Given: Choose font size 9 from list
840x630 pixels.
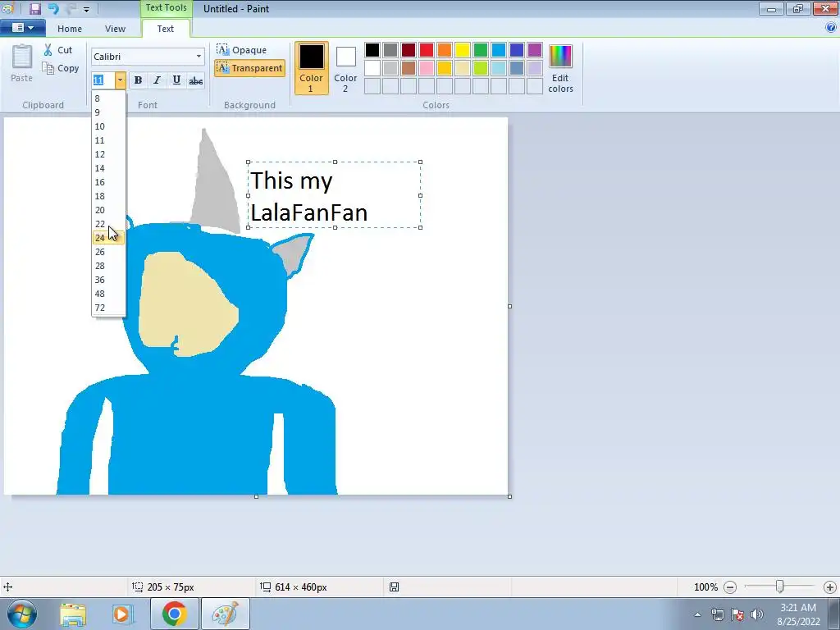Looking at the screenshot, I should point(109,112).
